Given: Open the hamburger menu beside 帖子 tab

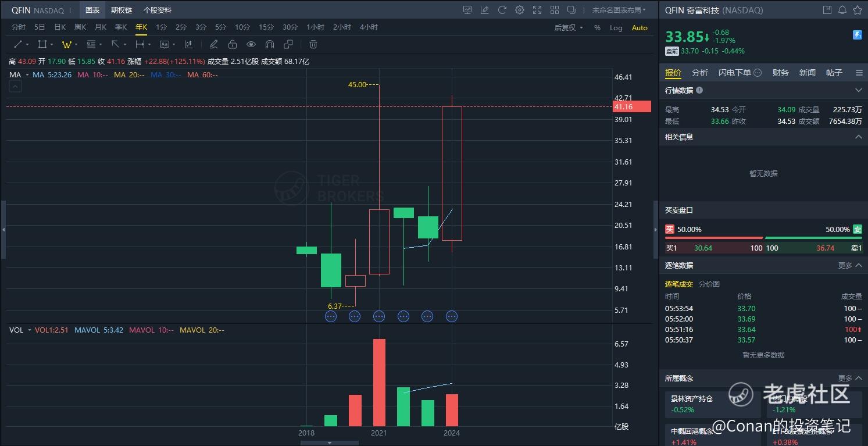Looking at the screenshot, I should (859, 73).
